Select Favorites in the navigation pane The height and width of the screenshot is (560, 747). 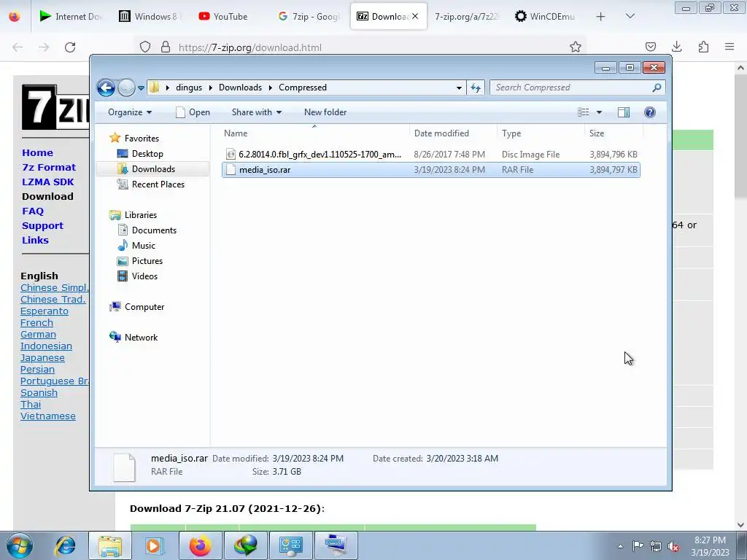[142, 139]
